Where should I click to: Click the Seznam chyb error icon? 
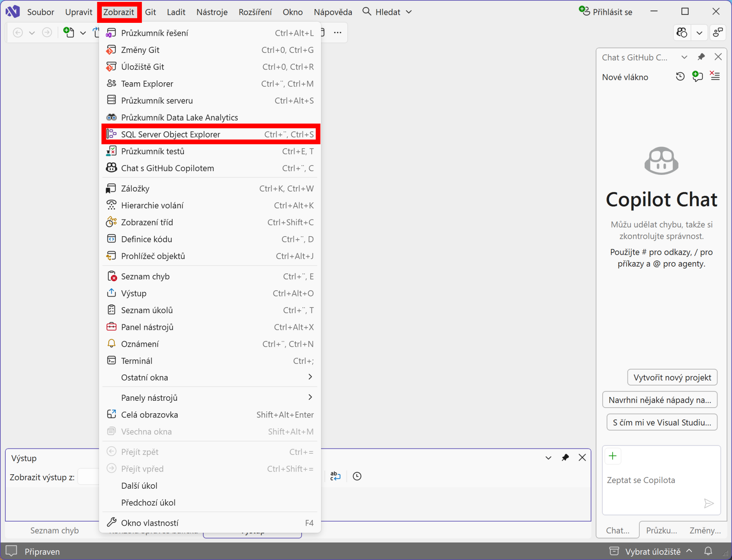pos(111,276)
